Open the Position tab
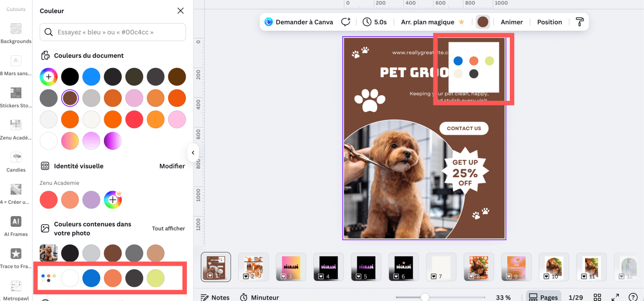The width and height of the screenshot is (644, 301). pyautogui.click(x=549, y=22)
